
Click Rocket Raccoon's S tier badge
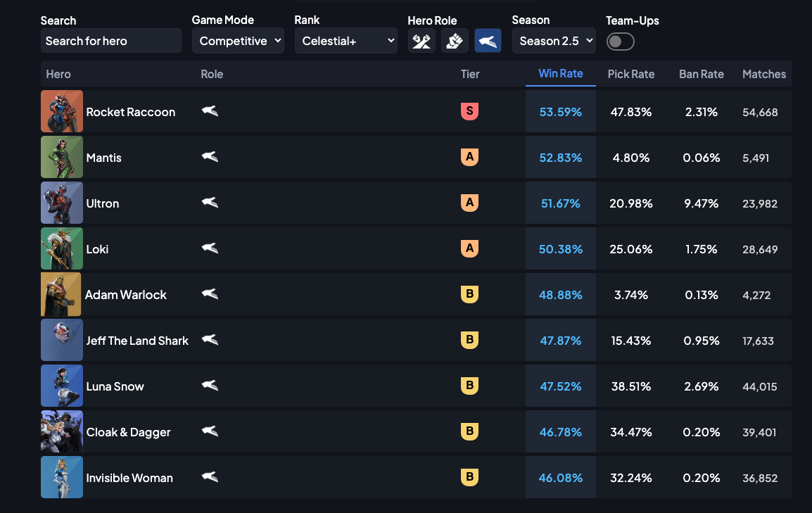coord(470,110)
